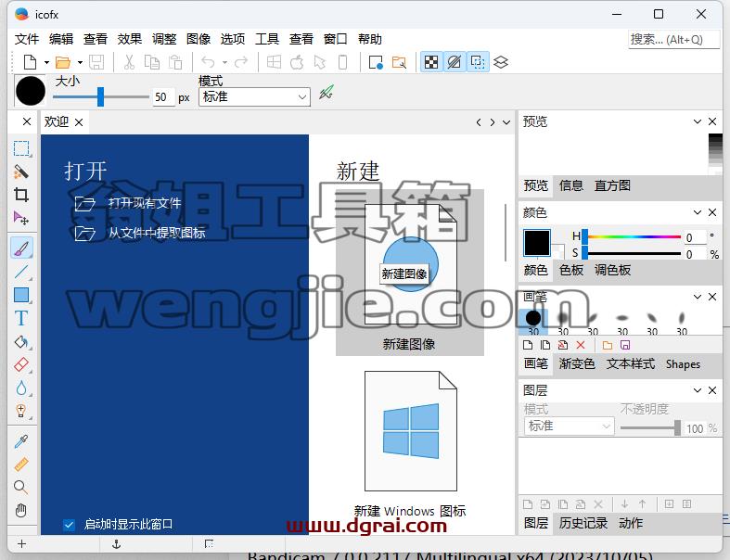The width and height of the screenshot is (730, 560).
Task: Click the Undo arrow toolbar icon
Action: click(208, 62)
